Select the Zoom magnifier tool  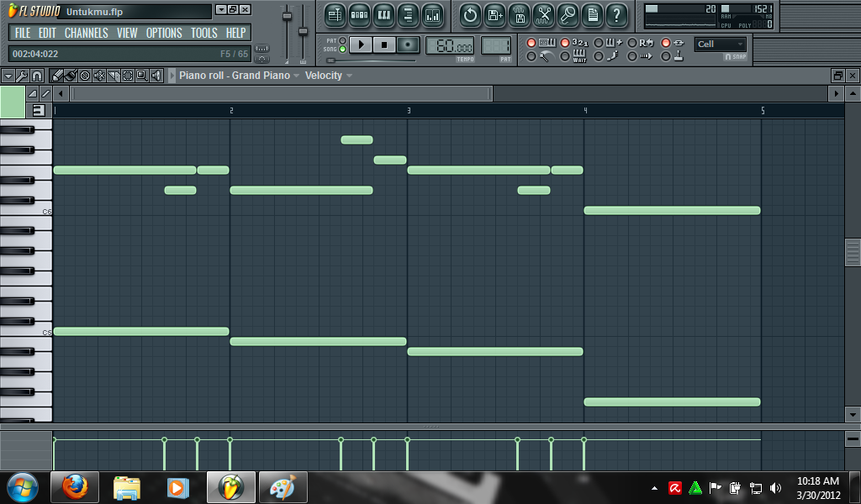141,76
